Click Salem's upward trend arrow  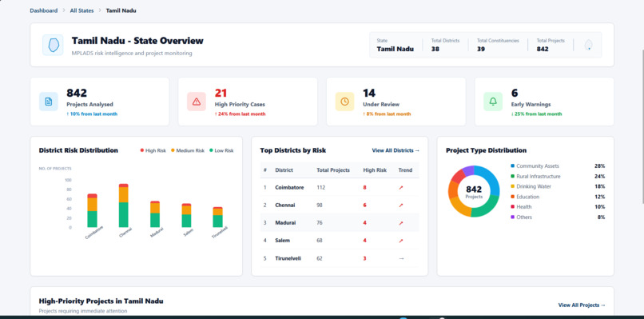tap(401, 241)
